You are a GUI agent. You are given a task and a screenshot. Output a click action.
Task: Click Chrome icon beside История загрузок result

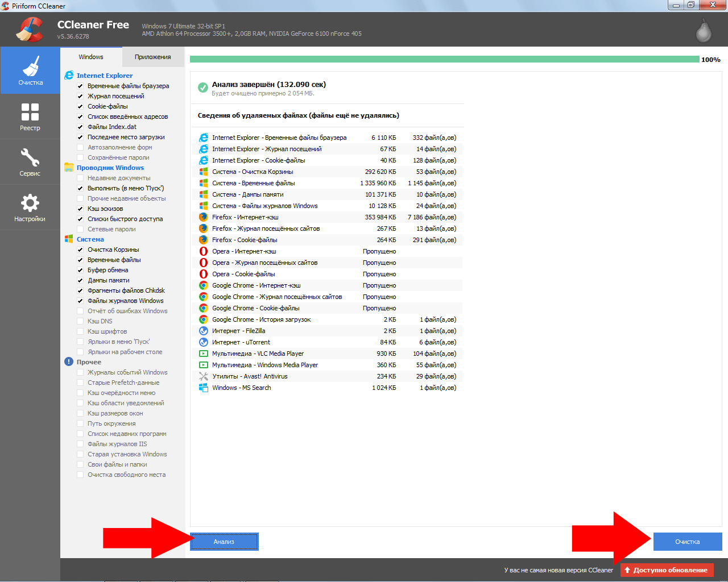click(x=204, y=319)
